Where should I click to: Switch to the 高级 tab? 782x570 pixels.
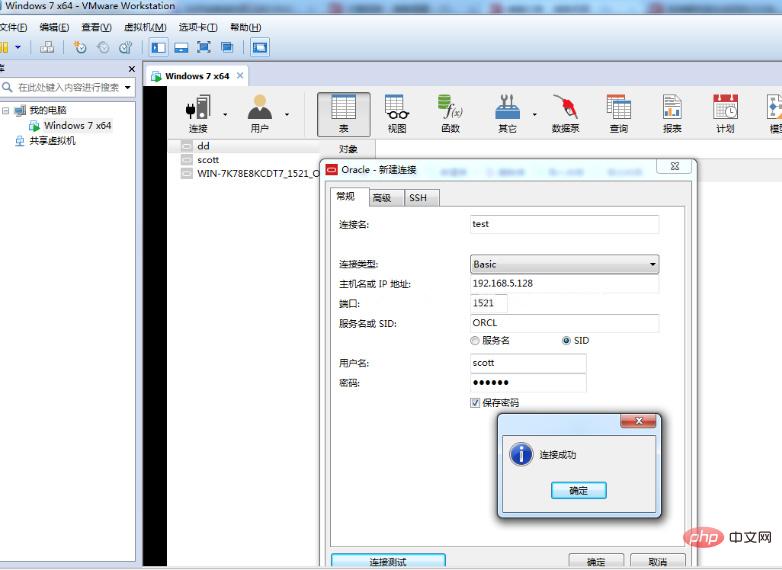click(387, 198)
